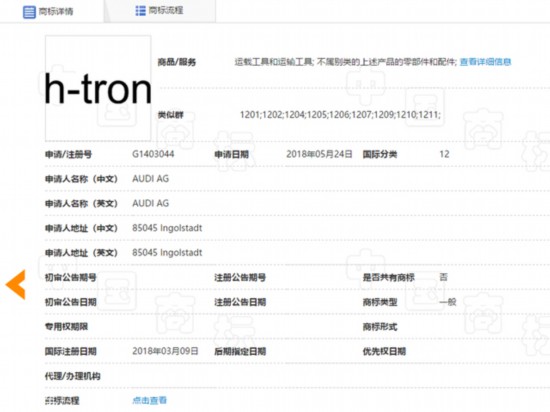
Task: Click 85045 Ingolstadt beside 申请人地址（中文）
Action: pos(167,228)
